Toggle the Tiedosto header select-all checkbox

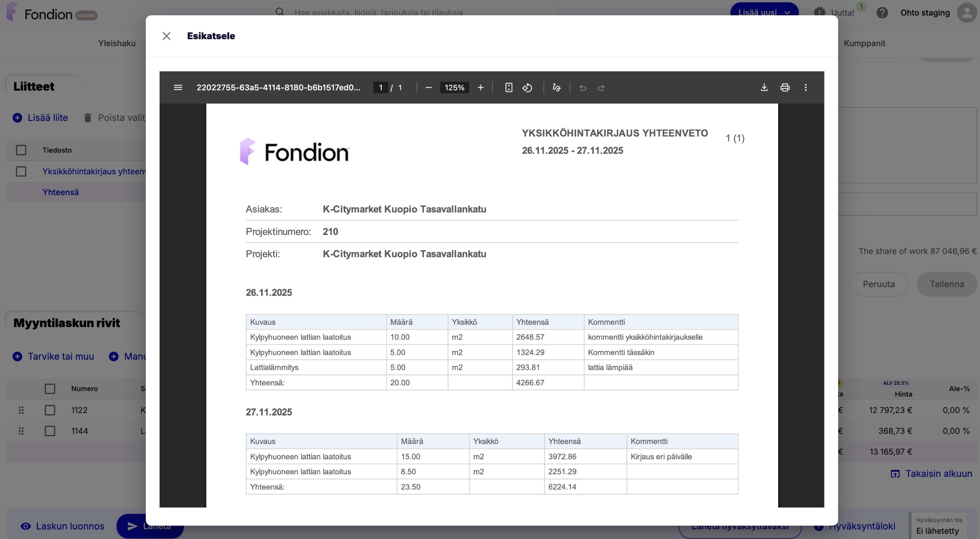21,150
